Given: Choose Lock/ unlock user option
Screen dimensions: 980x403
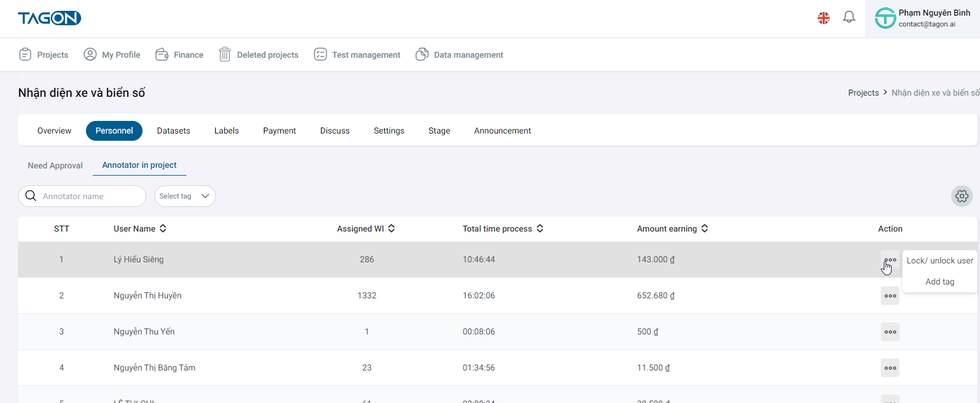Looking at the screenshot, I should coord(939,260).
